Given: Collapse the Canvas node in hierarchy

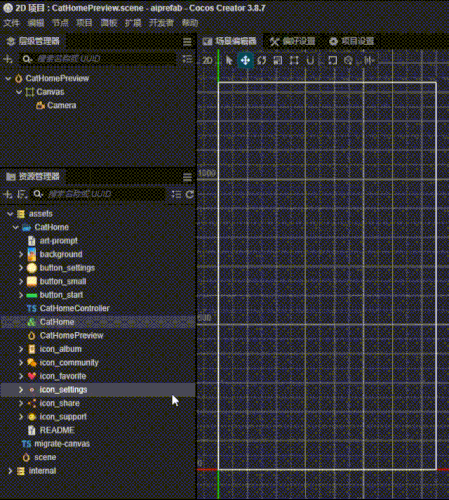Looking at the screenshot, I should click(x=19, y=92).
